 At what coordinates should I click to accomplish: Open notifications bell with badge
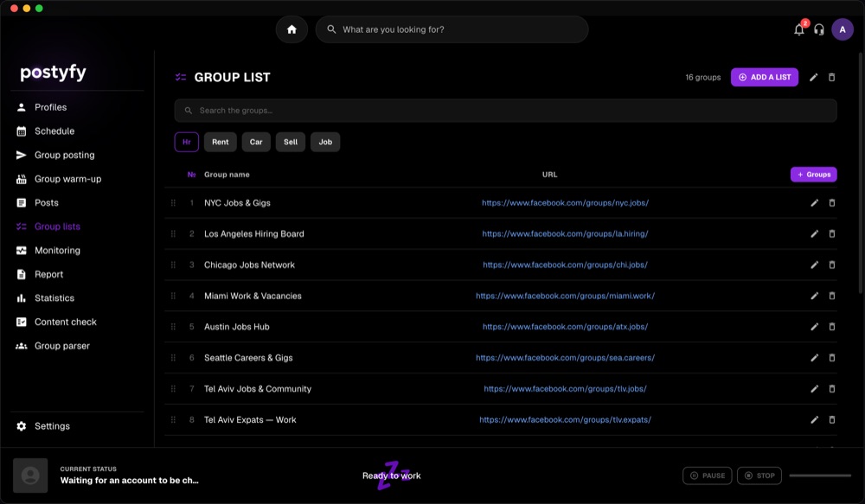pos(798,29)
